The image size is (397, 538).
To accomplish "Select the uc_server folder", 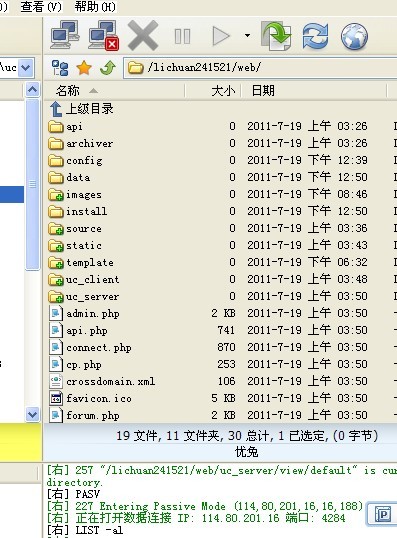I will click(84, 297).
